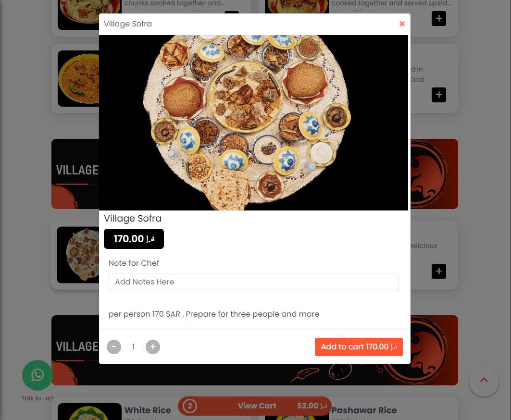Click the upper Village category banner
Viewport: 511px width, 420px height.
[75, 174]
